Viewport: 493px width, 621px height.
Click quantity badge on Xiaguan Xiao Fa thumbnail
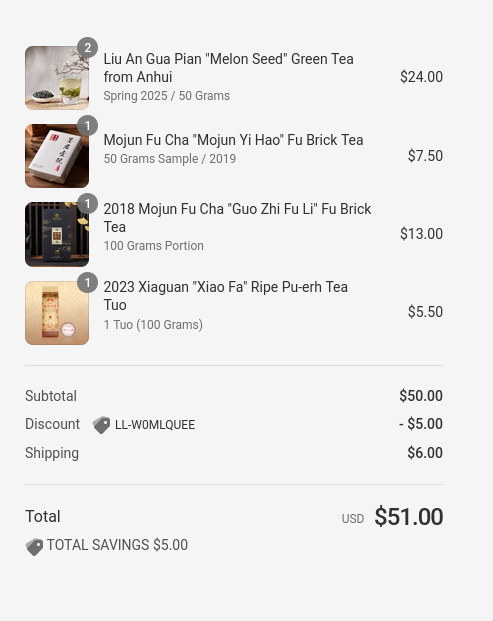[88, 283]
